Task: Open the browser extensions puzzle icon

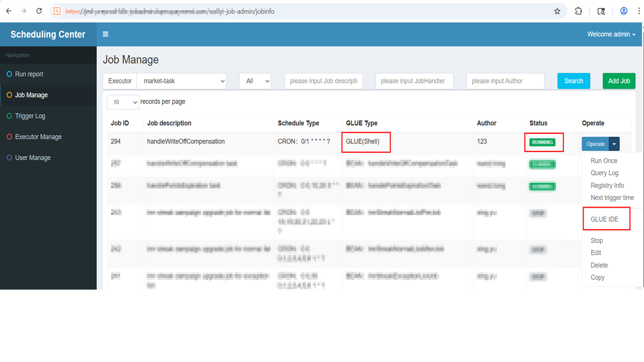Action: [579, 11]
